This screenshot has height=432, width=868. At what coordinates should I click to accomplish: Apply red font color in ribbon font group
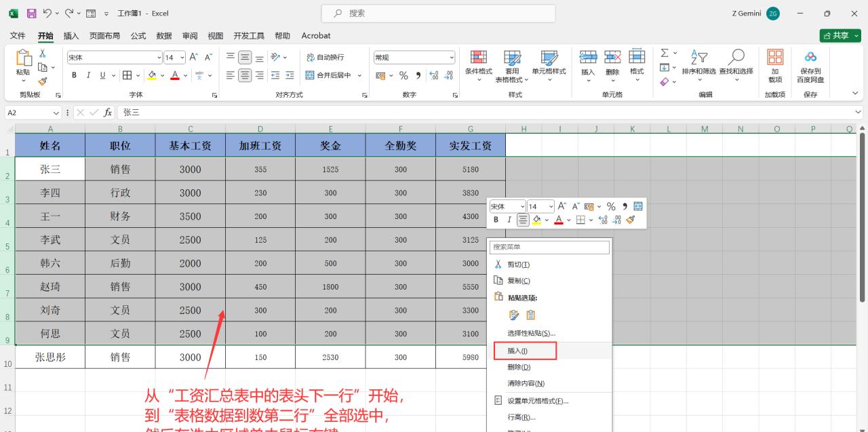[175, 75]
